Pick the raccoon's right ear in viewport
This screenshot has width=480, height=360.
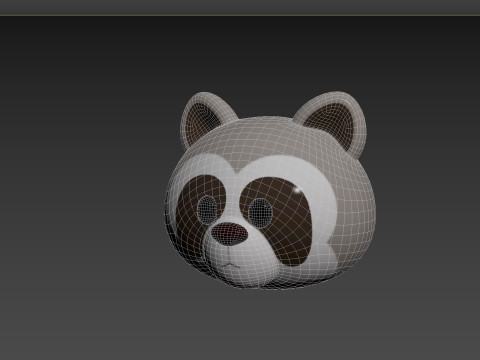click(333, 122)
